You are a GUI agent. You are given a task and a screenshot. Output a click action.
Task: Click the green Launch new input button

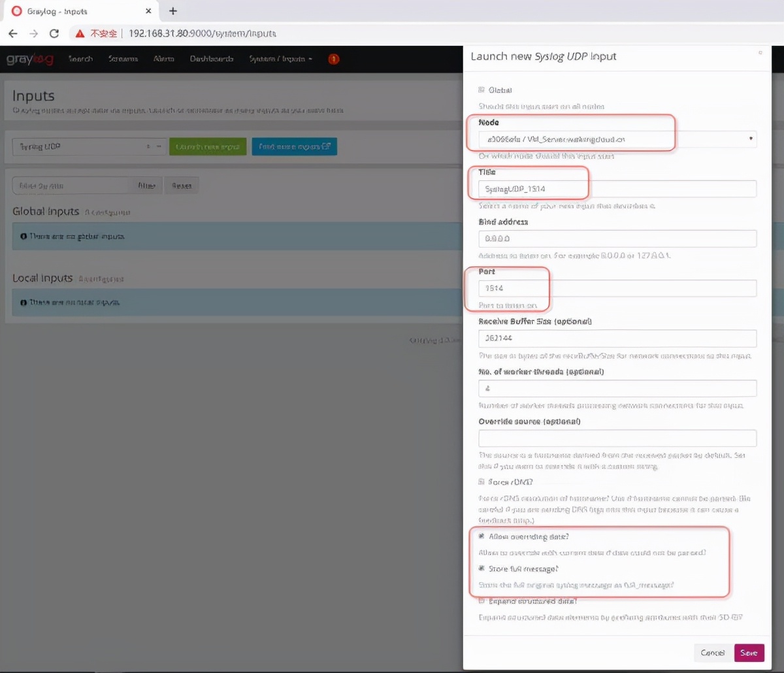[x=207, y=146]
